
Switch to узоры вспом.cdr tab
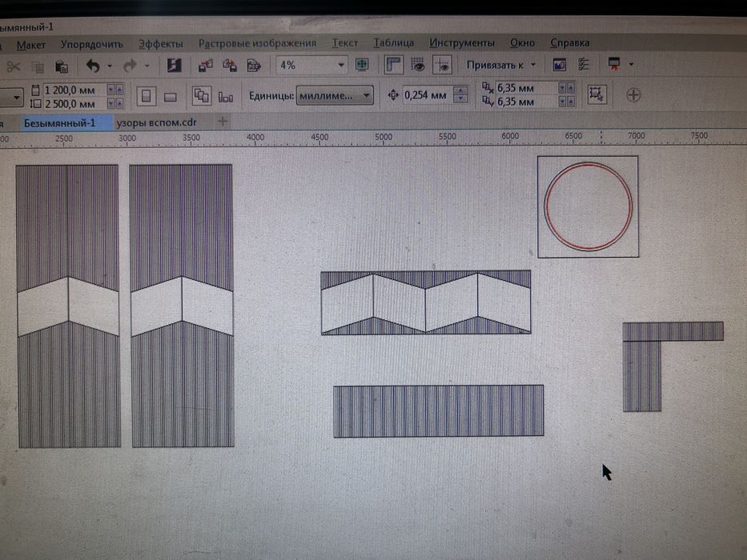(x=157, y=122)
